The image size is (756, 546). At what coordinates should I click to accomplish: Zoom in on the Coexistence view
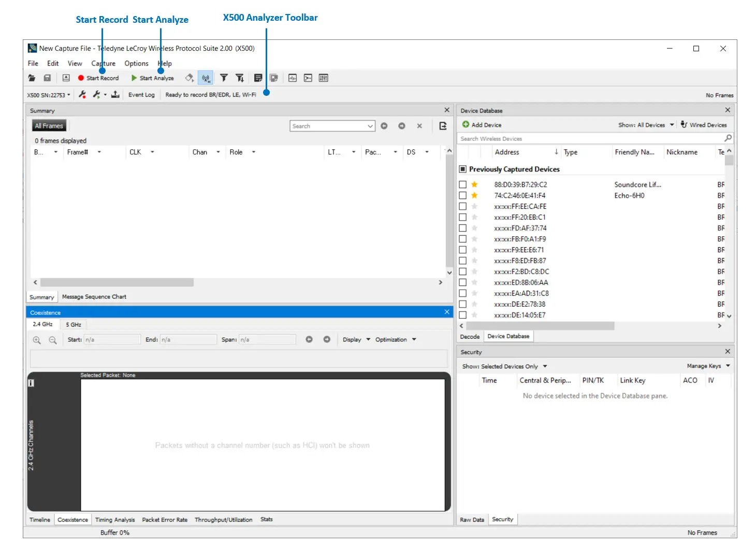(x=37, y=340)
